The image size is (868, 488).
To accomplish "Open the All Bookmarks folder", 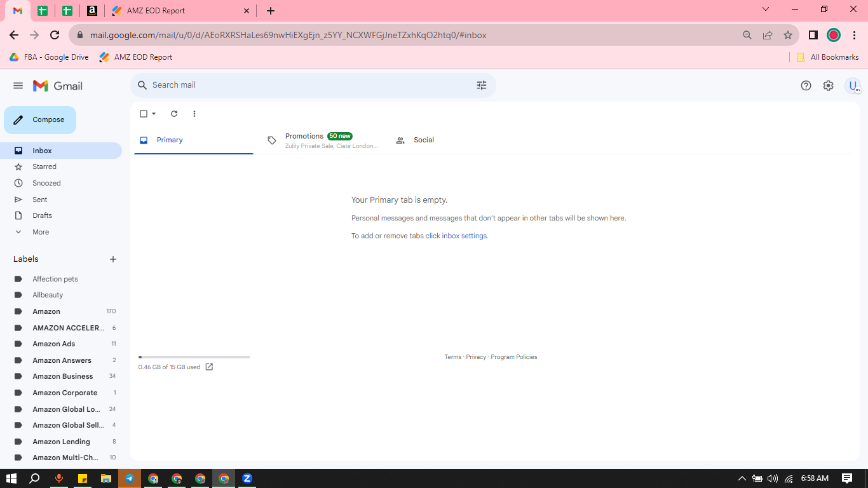I will 827,57.
